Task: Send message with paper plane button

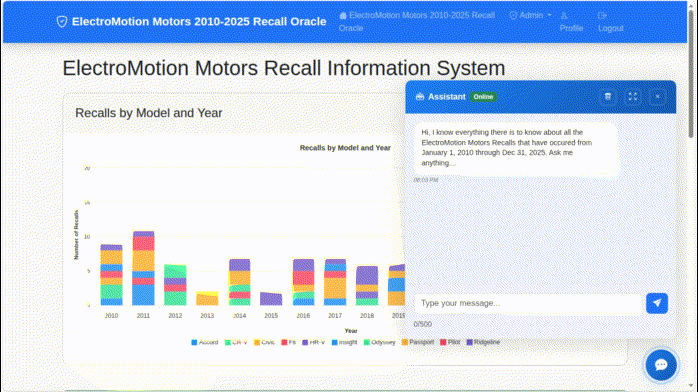Action: point(657,303)
